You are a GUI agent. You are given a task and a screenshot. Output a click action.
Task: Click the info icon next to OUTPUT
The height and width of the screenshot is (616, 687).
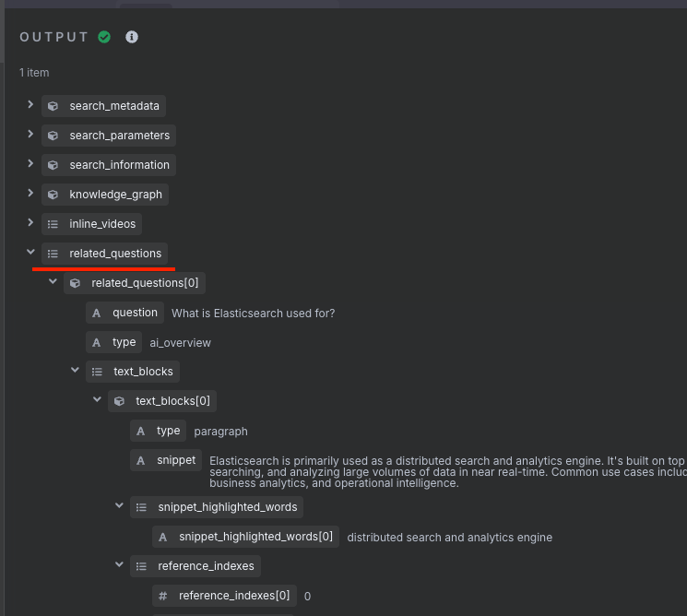(x=132, y=37)
